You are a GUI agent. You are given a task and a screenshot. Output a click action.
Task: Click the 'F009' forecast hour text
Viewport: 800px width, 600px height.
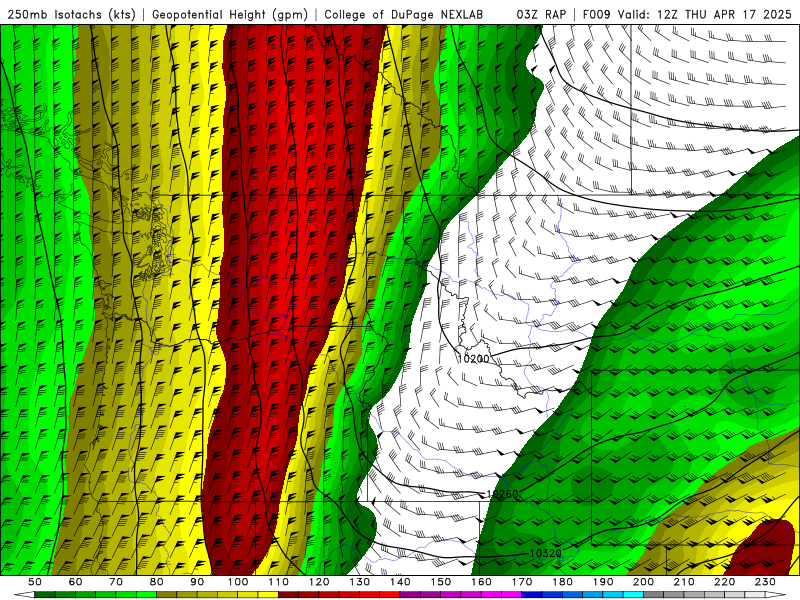597,15
